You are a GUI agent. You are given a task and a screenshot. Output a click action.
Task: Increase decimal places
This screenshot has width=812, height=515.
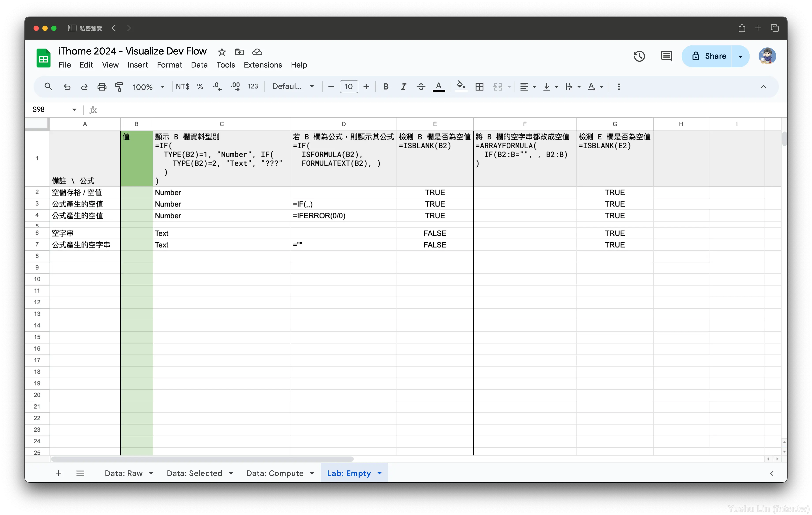pyautogui.click(x=235, y=87)
